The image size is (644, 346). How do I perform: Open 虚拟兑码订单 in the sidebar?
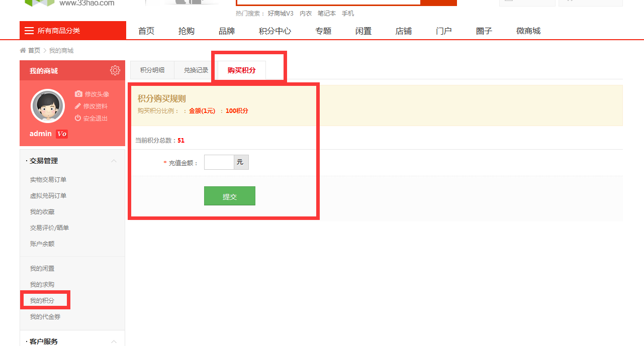pyautogui.click(x=48, y=195)
